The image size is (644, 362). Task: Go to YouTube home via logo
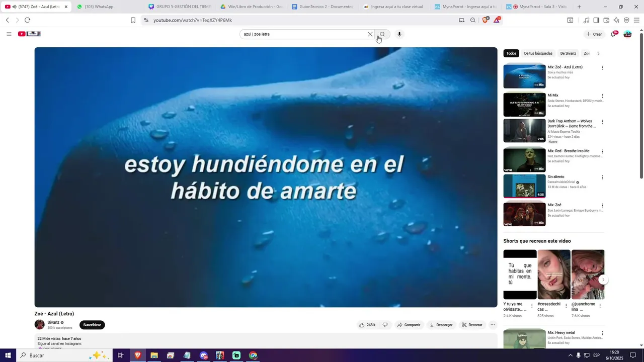(29, 34)
